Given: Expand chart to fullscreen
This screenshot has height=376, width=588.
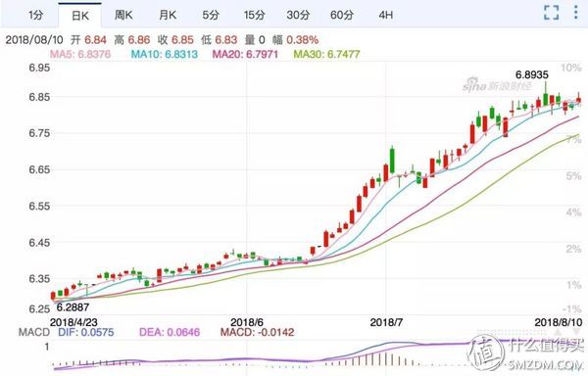Looking at the screenshot, I should [551, 13].
